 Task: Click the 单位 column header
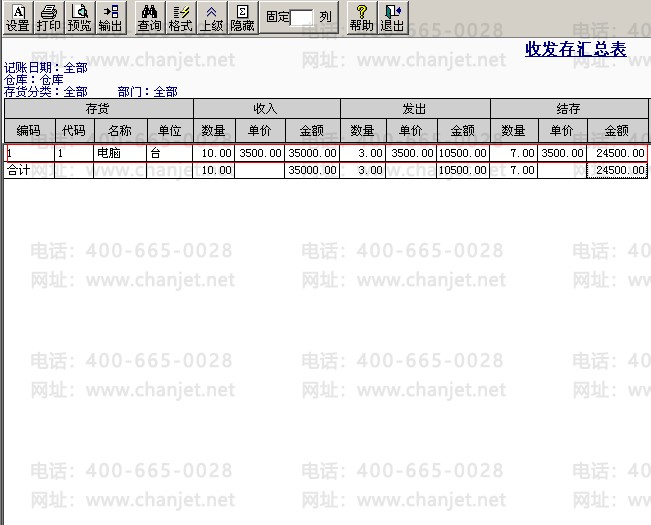click(x=170, y=131)
